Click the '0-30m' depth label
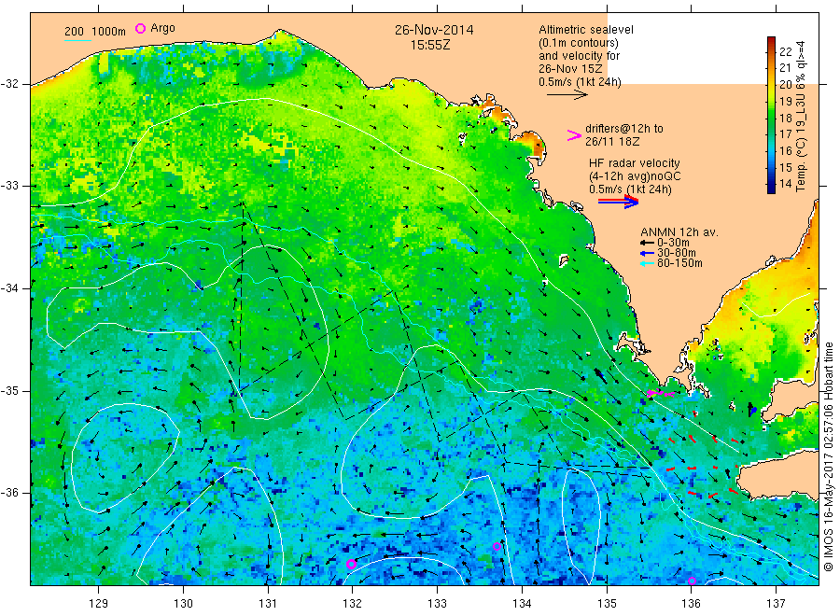 pyautogui.click(x=673, y=243)
